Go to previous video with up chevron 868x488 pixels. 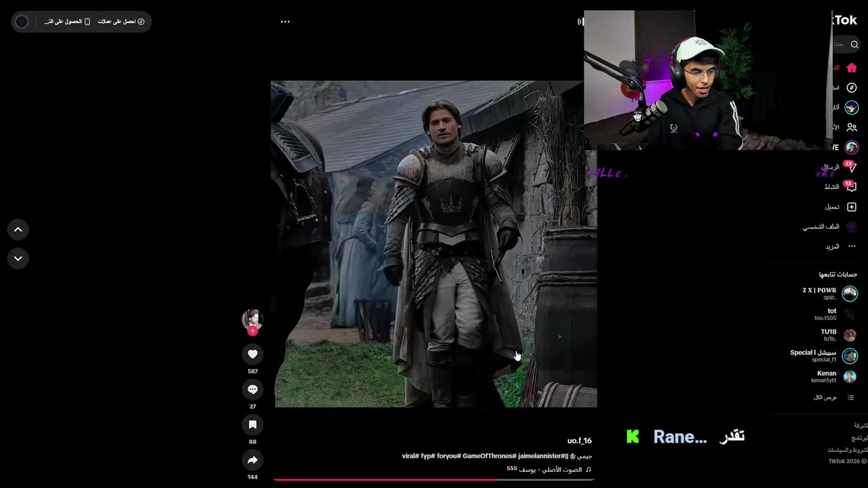coord(18,230)
